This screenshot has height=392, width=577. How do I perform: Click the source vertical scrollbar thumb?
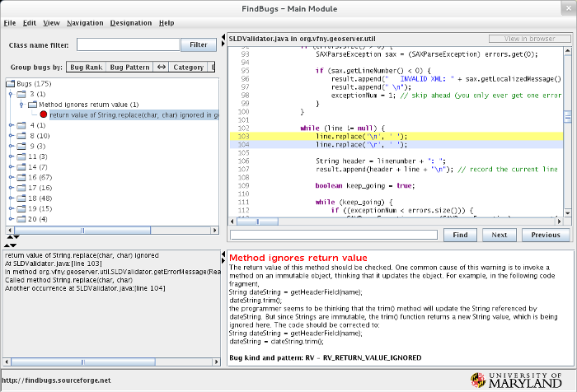click(567, 117)
